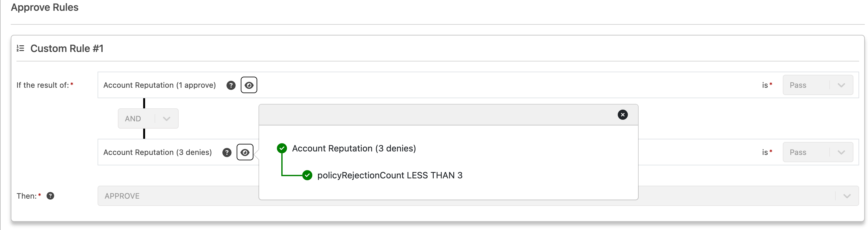Expand the APPROVE action chevron
The width and height of the screenshot is (868, 230).
(x=847, y=196)
